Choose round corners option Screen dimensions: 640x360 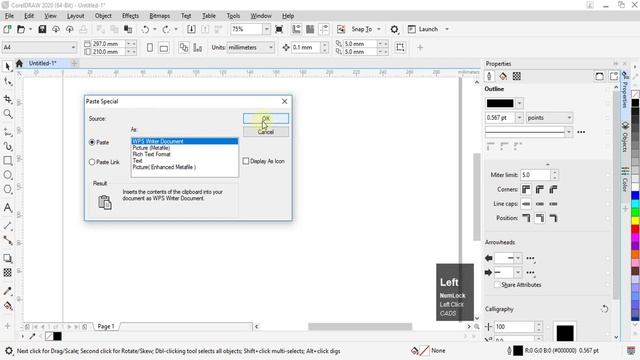coord(540,190)
